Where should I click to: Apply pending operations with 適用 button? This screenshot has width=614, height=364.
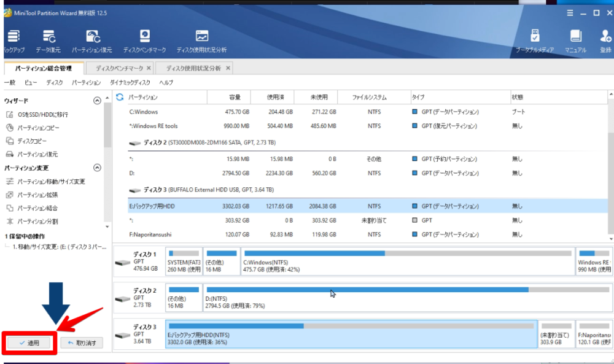point(29,343)
